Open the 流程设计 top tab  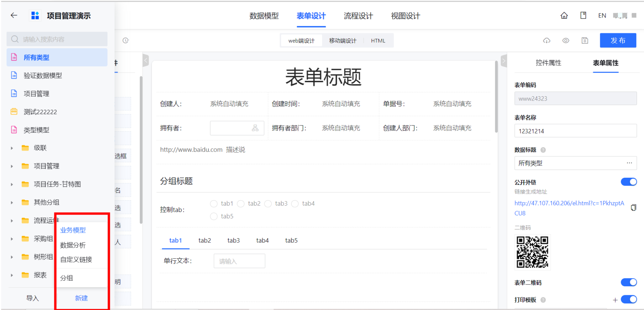pos(358,16)
